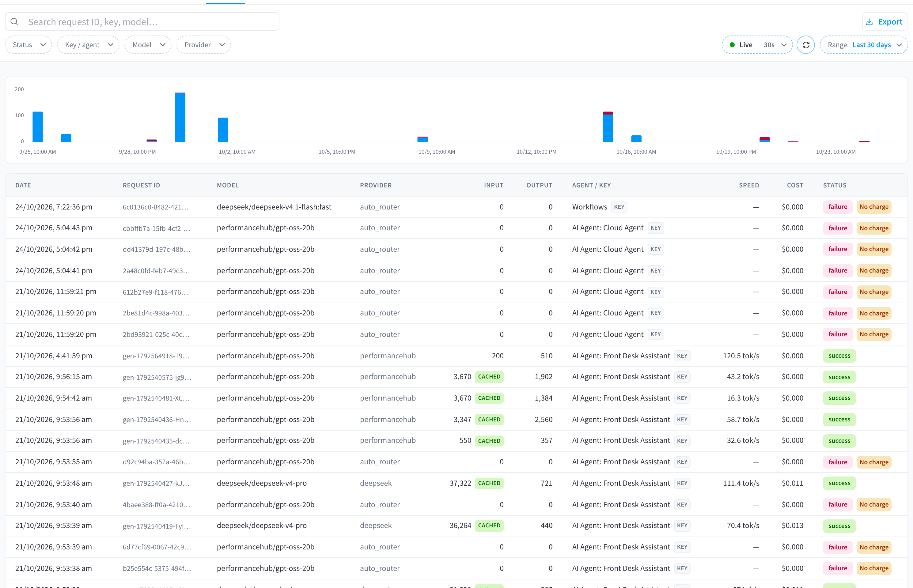Toggle the Live auto-refresh indicator
This screenshot has height=588, width=913.
click(x=741, y=45)
